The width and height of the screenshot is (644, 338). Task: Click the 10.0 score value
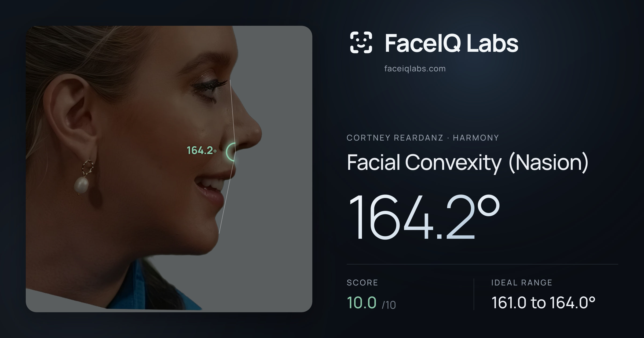tap(362, 302)
